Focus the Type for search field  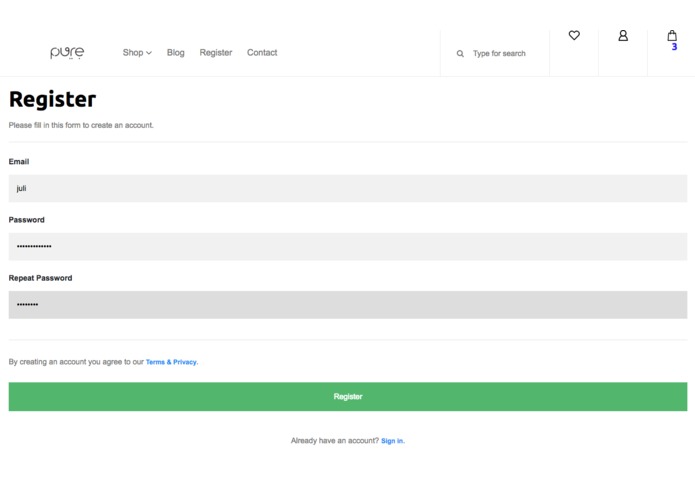499,54
